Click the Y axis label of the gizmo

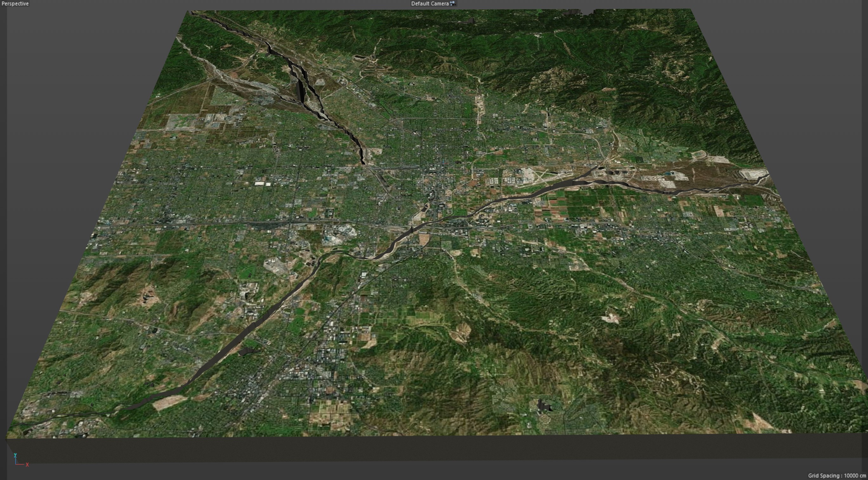point(15,455)
